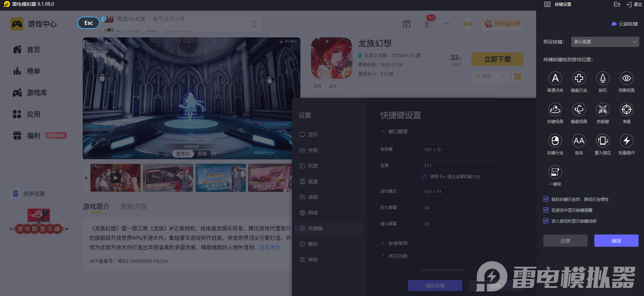Screen dimensions: 644x296
Task: Switch the media viewer to 图集
Action: point(202,154)
